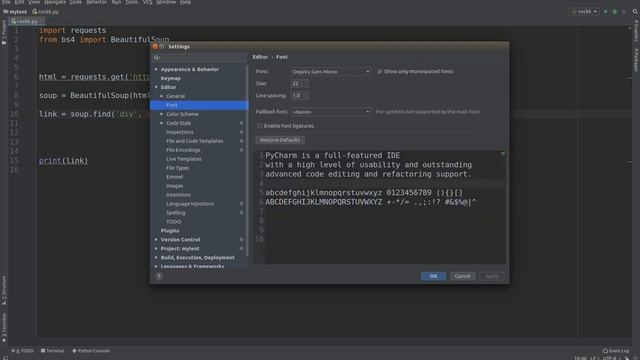The image size is (640, 360).
Task: Click project-level marker icon beside Code Style
Action: [x=241, y=123]
